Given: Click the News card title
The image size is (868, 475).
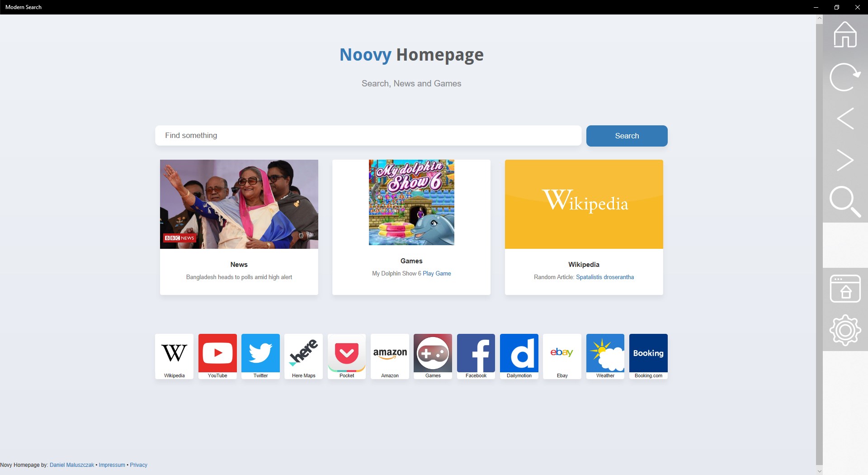Looking at the screenshot, I should (239, 265).
